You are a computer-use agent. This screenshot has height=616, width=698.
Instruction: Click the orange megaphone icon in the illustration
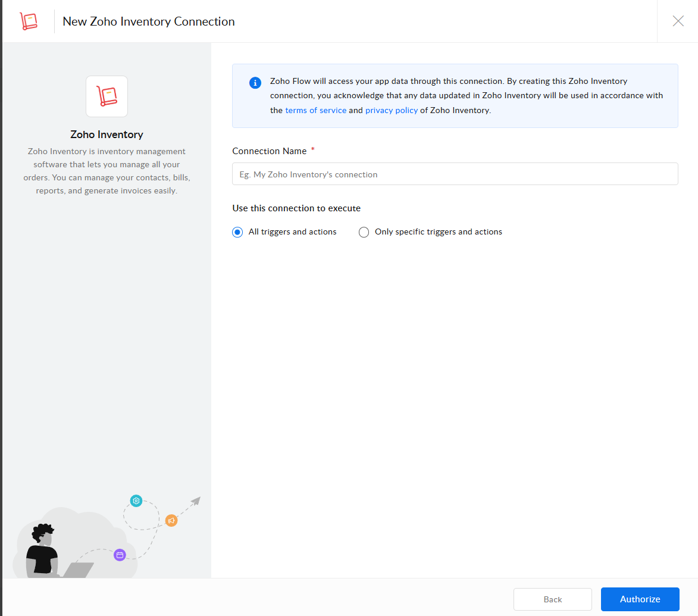point(171,520)
